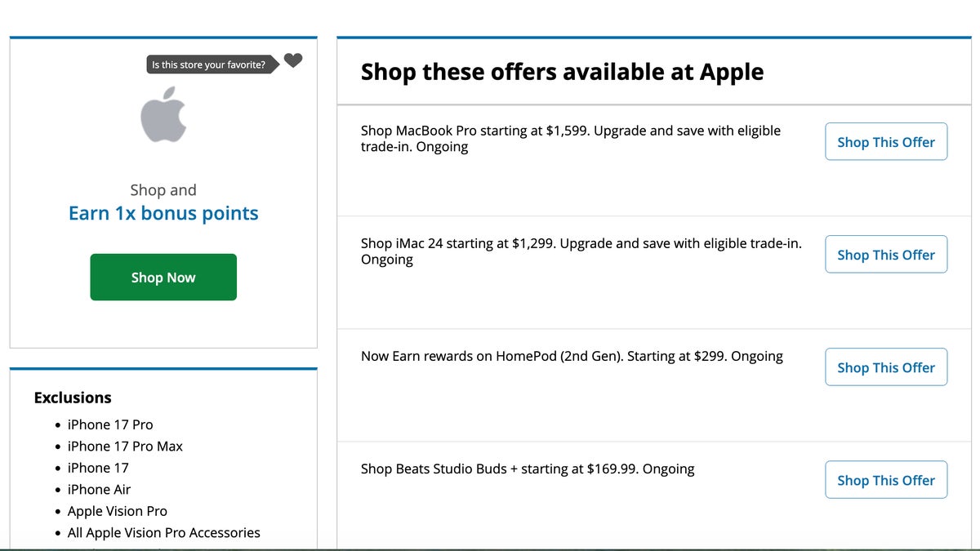Select the Apple Vision Pro exclusion entry

tap(118, 511)
